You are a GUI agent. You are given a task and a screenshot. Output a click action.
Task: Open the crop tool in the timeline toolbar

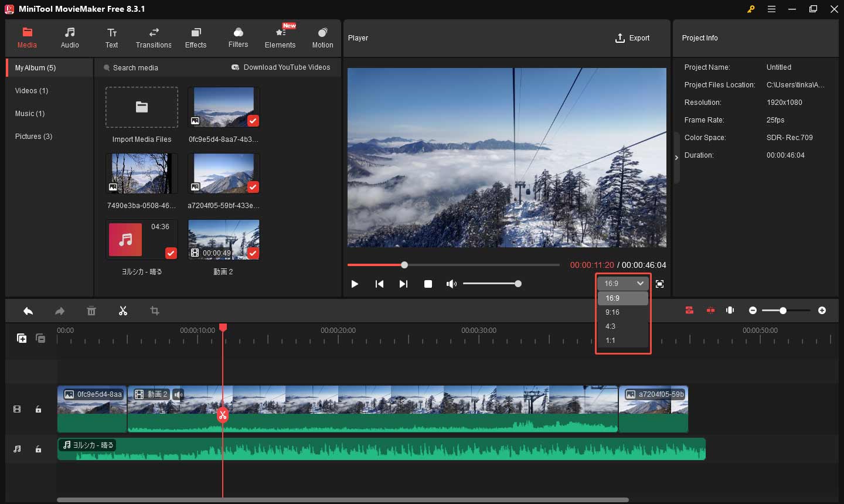(x=154, y=311)
